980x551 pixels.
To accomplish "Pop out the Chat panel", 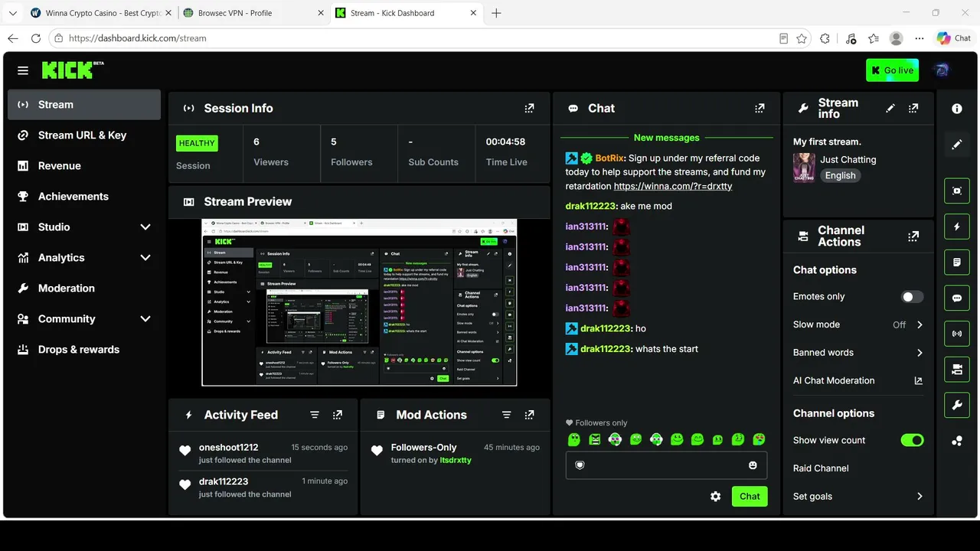I will click(759, 109).
